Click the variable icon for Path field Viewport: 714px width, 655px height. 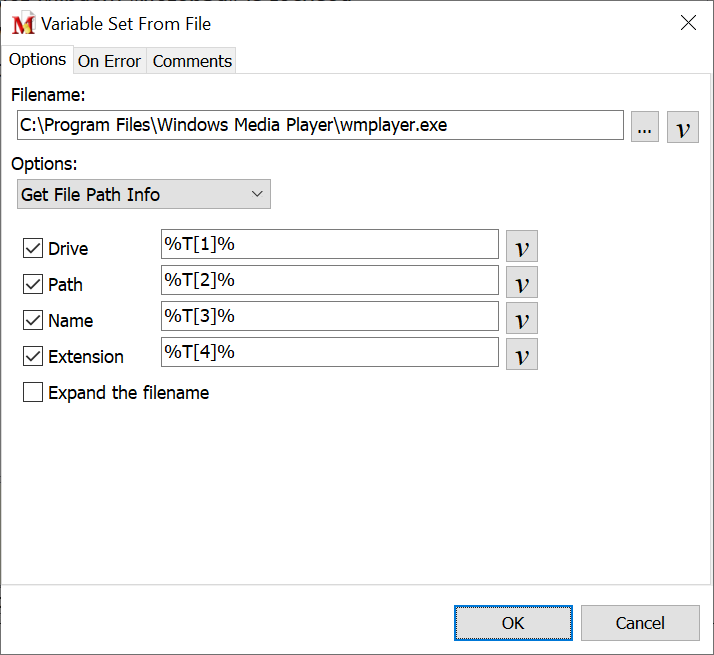click(521, 282)
